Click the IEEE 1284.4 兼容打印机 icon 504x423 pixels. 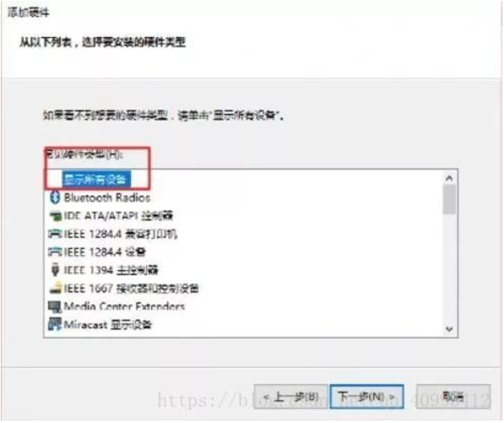tap(55, 234)
